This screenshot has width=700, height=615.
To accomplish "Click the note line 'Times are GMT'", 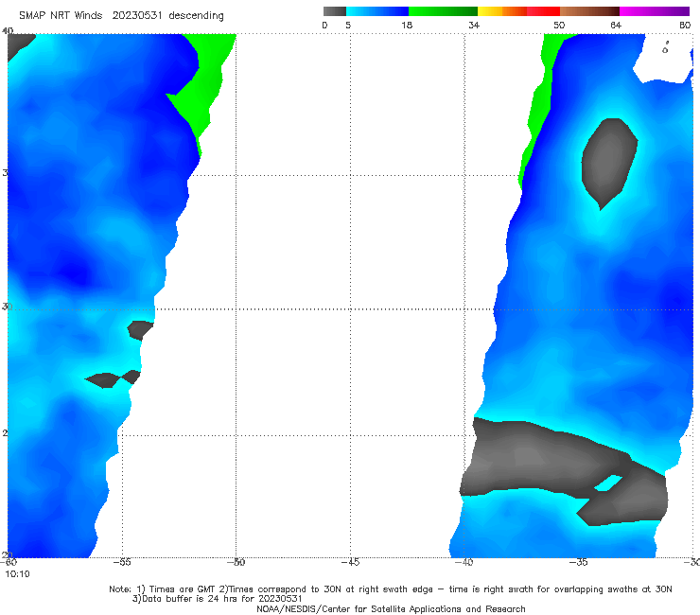I will click(x=183, y=589).
